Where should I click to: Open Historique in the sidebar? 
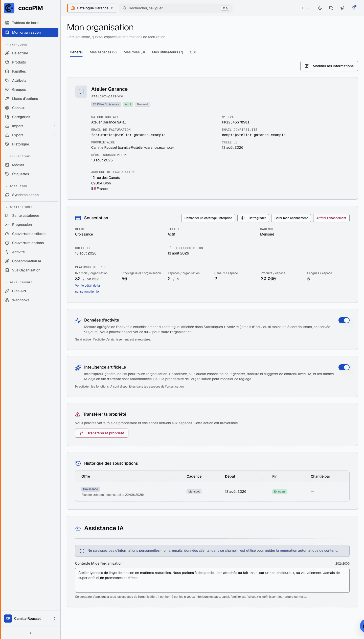tap(30, 144)
